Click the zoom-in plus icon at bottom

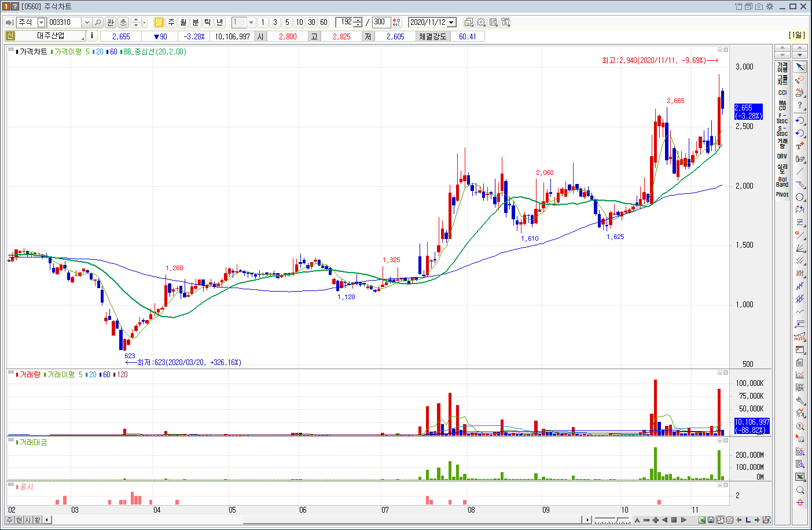(x=656, y=520)
